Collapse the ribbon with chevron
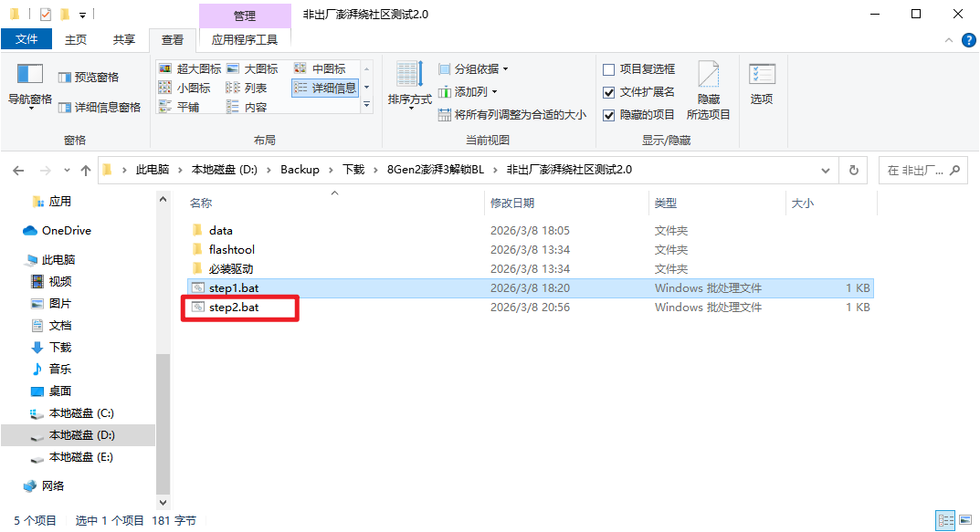This screenshot has width=980, height=532. pos(949,40)
